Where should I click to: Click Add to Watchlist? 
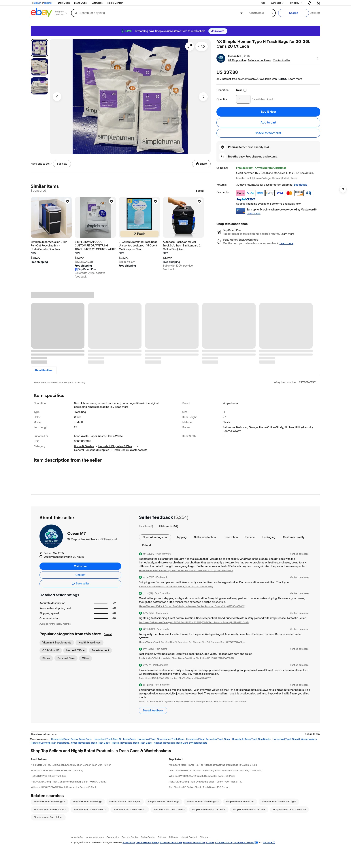click(x=268, y=133)
